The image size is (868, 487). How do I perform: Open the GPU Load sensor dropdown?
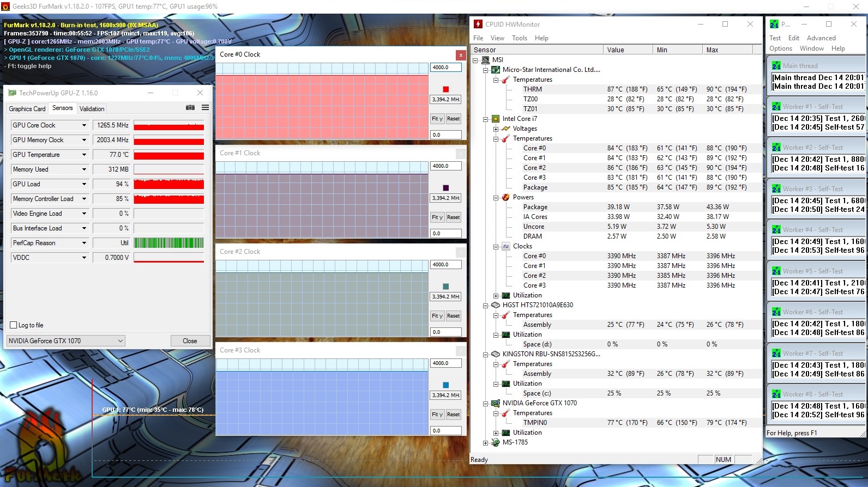[x=84, y=184]
